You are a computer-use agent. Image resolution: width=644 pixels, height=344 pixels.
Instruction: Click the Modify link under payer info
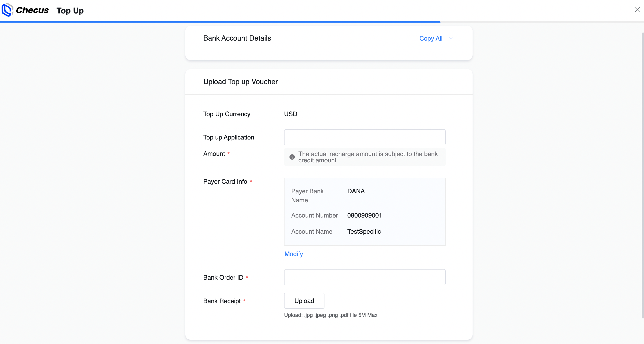click(x=294, y=254)
